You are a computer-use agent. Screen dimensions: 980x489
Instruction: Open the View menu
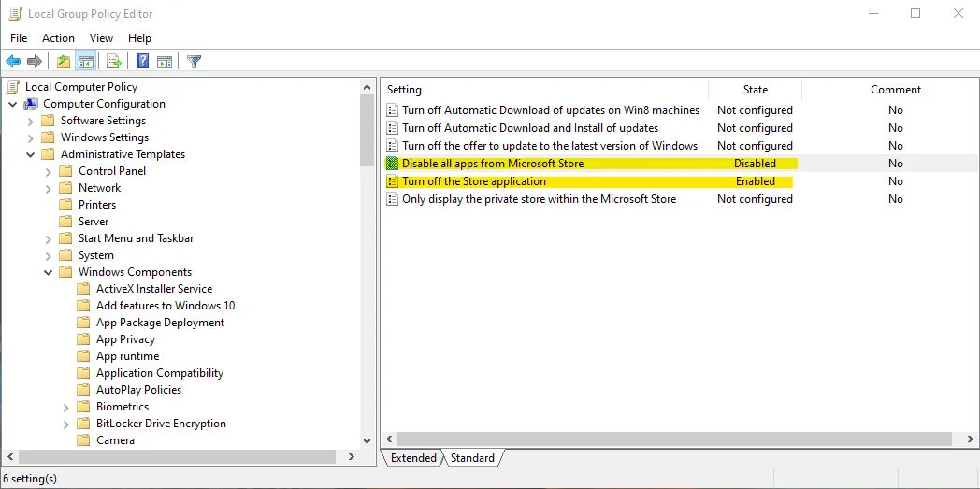pos(101,38)
